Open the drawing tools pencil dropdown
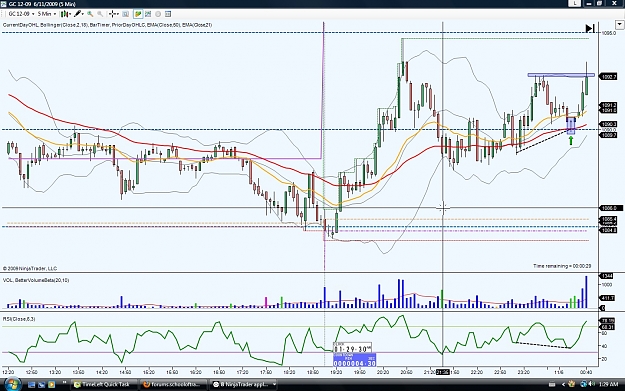Image resolution: width=625 pixels, height=391 pixels. [79, 14]
